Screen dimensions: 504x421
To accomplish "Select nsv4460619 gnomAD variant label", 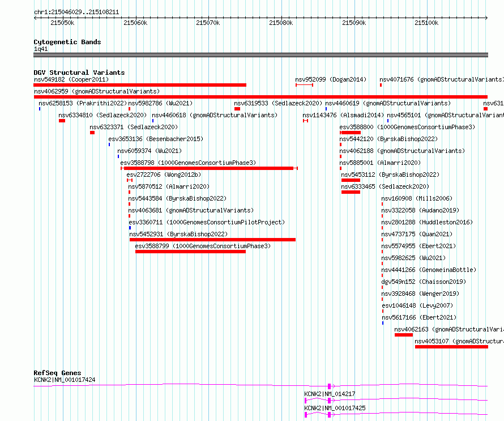I will [x=388, y=103].
